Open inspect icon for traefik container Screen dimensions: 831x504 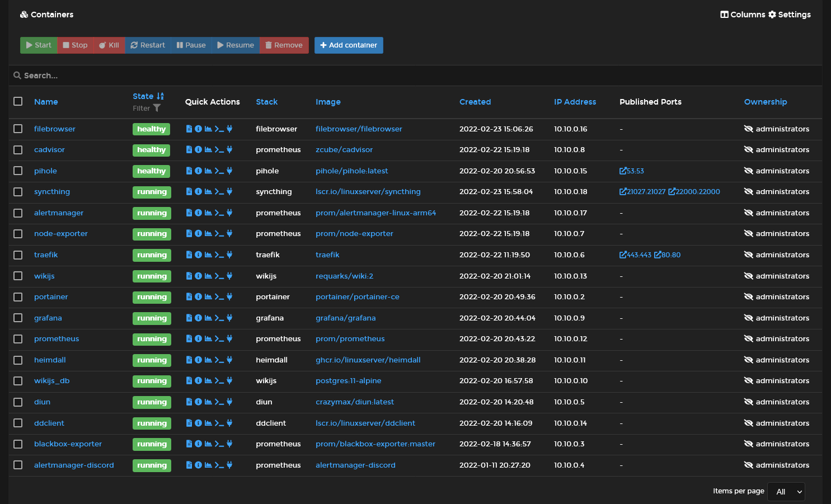[198, 255]
